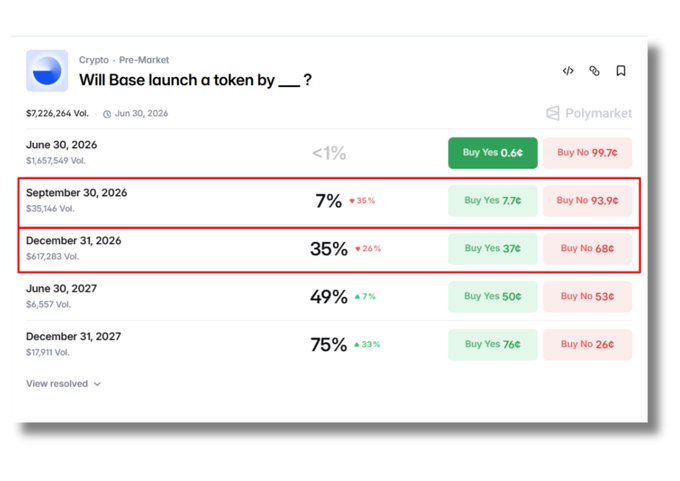The width and height of the screenshot is (680, 481).
Task: Click the Base logo thumbnail
Action: coord(47,71)
